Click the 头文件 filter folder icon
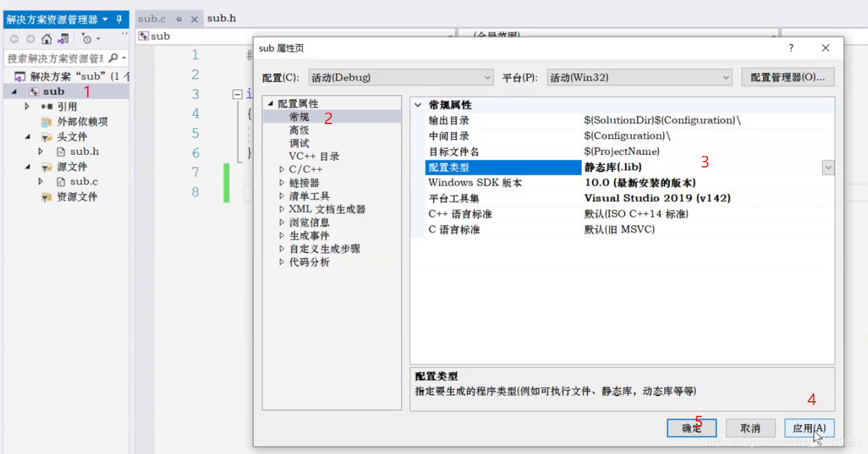 [47, 136]
